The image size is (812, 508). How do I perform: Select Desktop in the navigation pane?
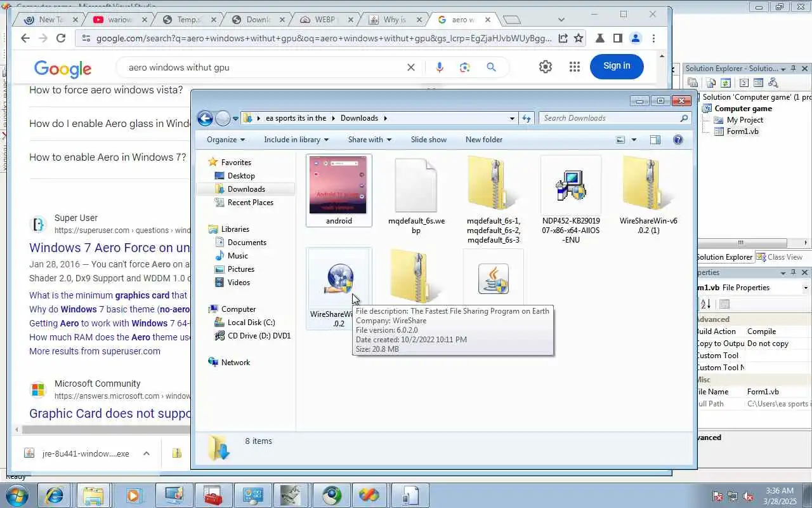[241, 176]
